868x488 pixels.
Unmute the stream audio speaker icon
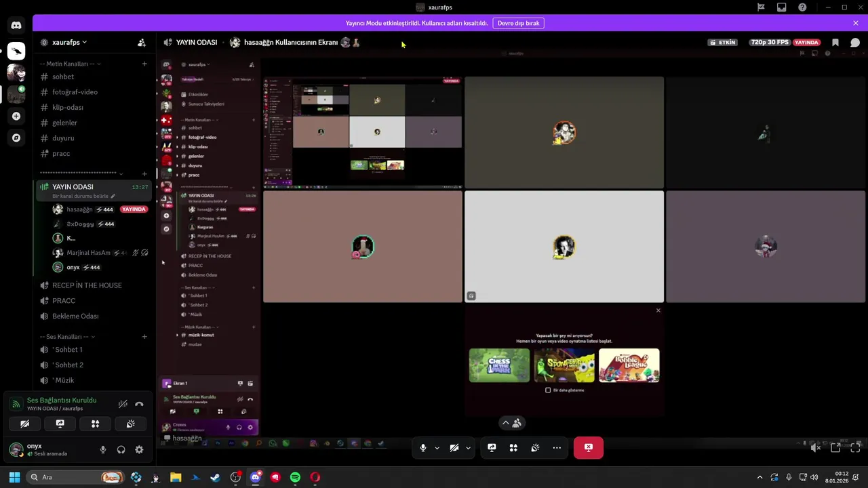(x=816, y=447)
